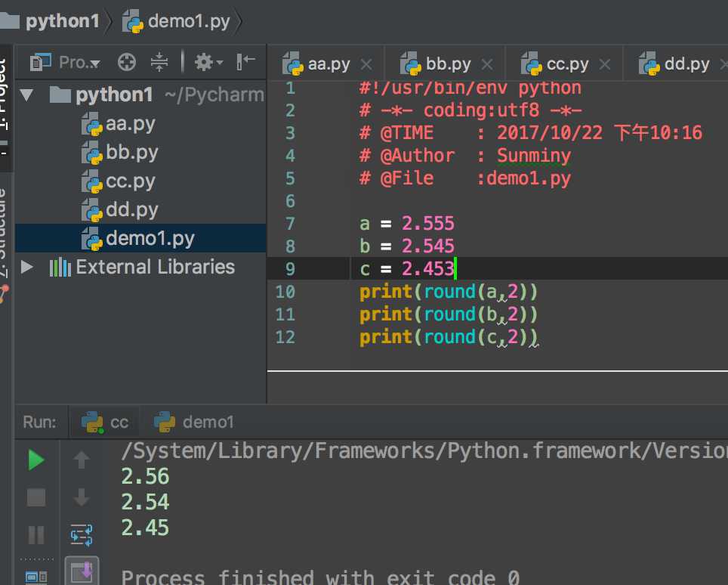The width and height of the screenshot is (728, 585).
Task: Click demo1.py in breadcrumb bar
Action: point(177,21)
